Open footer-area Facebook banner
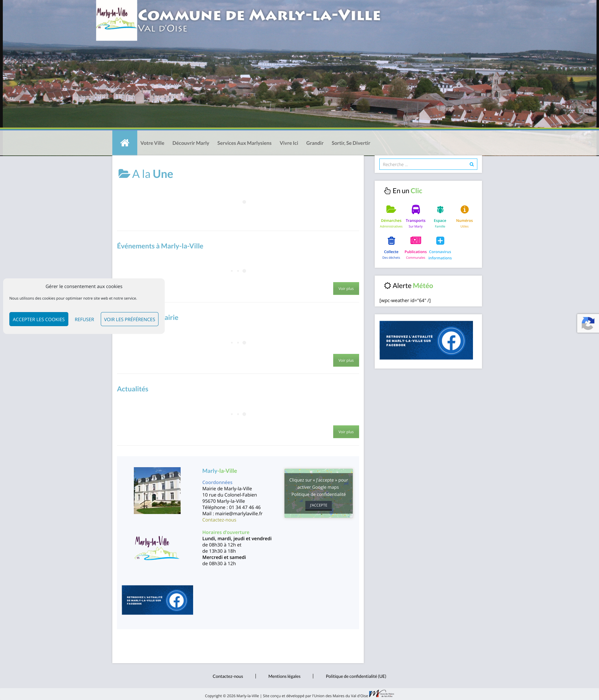This screenshot has width=599, height=700. click(x=157, y=600)
